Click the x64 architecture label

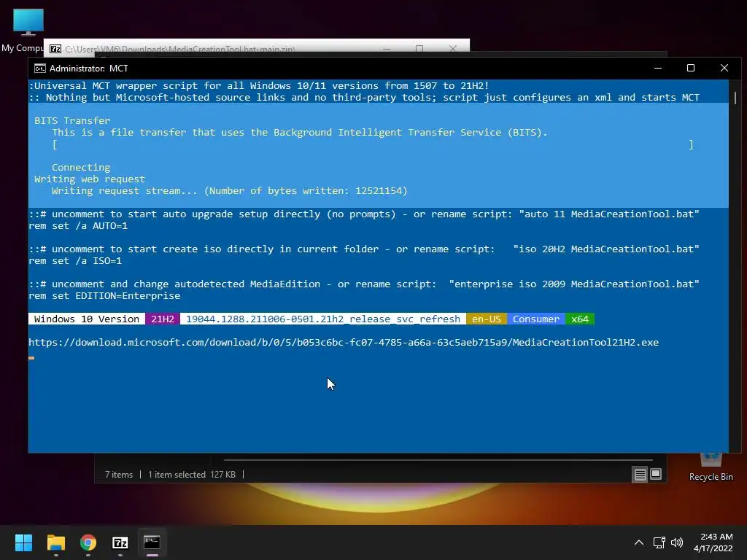pos(580,319)
